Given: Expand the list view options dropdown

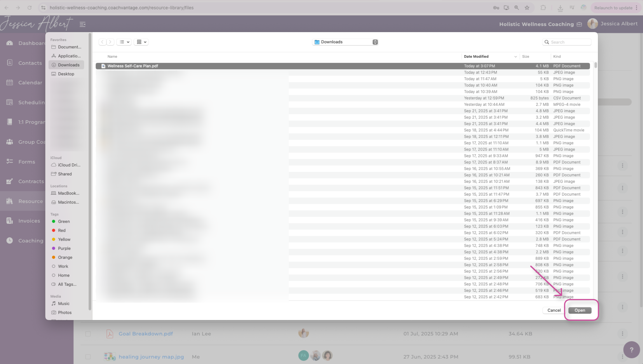Looking at the screenshot, I should tap(124, 42).
